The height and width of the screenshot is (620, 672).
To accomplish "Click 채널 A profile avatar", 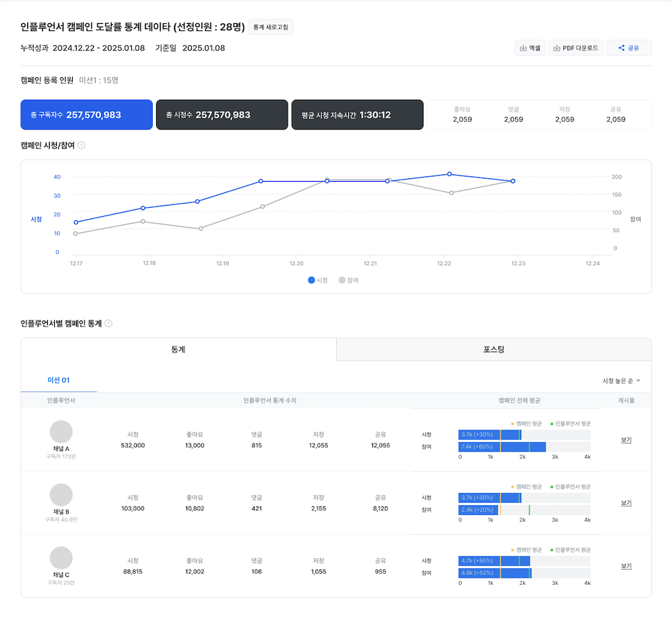I will 61,432.
